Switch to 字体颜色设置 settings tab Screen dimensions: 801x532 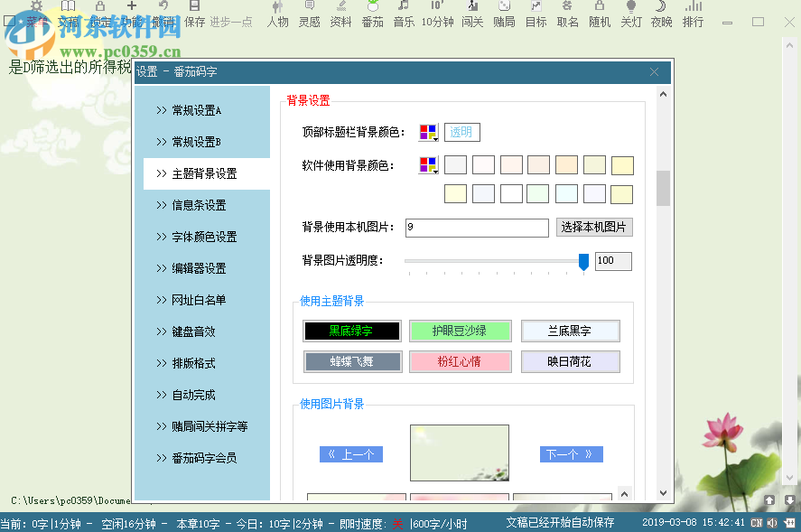point(202,237)
